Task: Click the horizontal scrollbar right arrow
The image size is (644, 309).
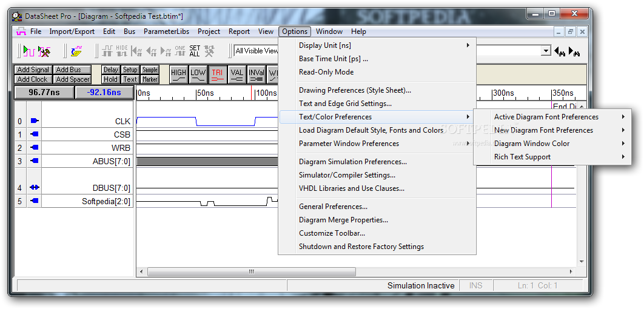Action: (571, 271)
